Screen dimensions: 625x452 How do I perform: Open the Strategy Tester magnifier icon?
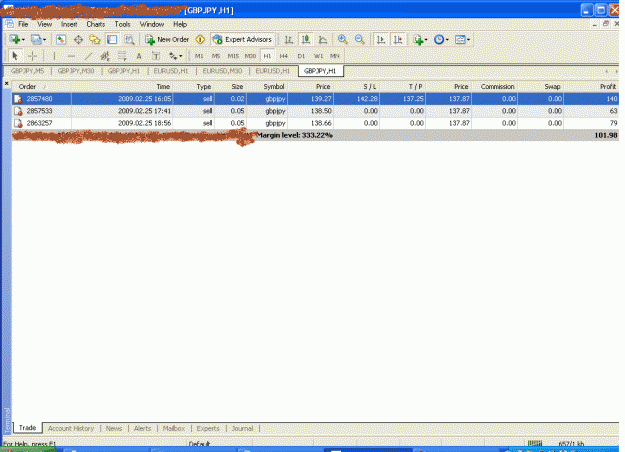(129, 39)
